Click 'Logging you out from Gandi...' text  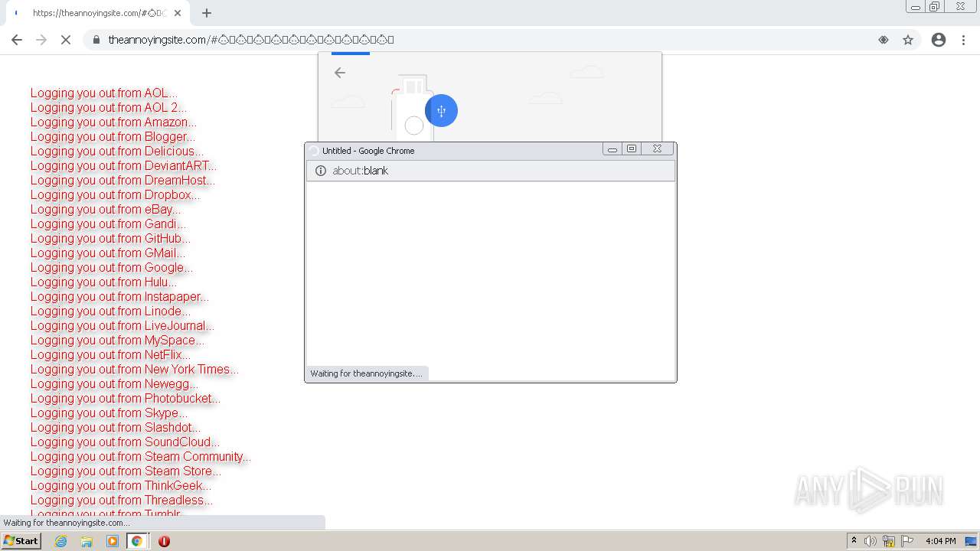pyautogui.click(x=108, y=224)
